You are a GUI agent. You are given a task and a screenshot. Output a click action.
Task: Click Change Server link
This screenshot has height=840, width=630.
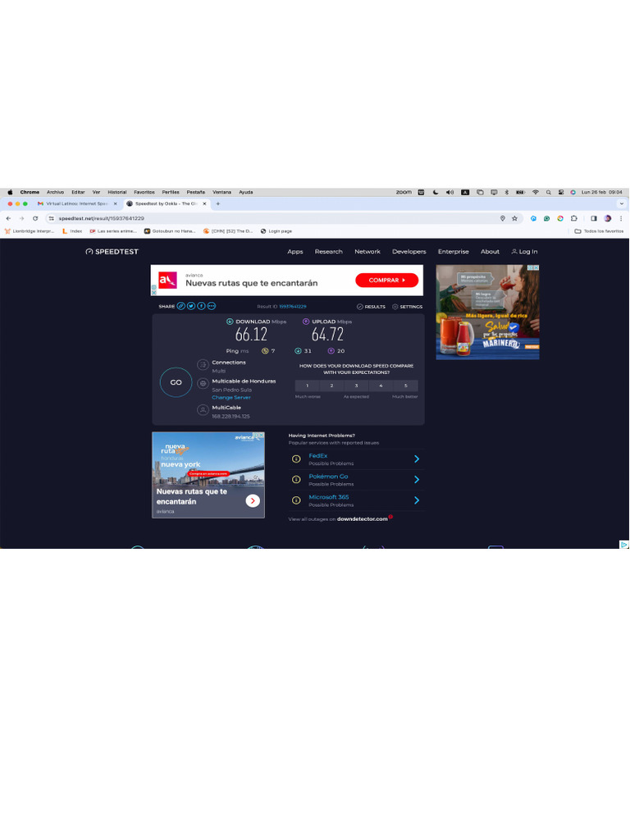tap(231, 398)
